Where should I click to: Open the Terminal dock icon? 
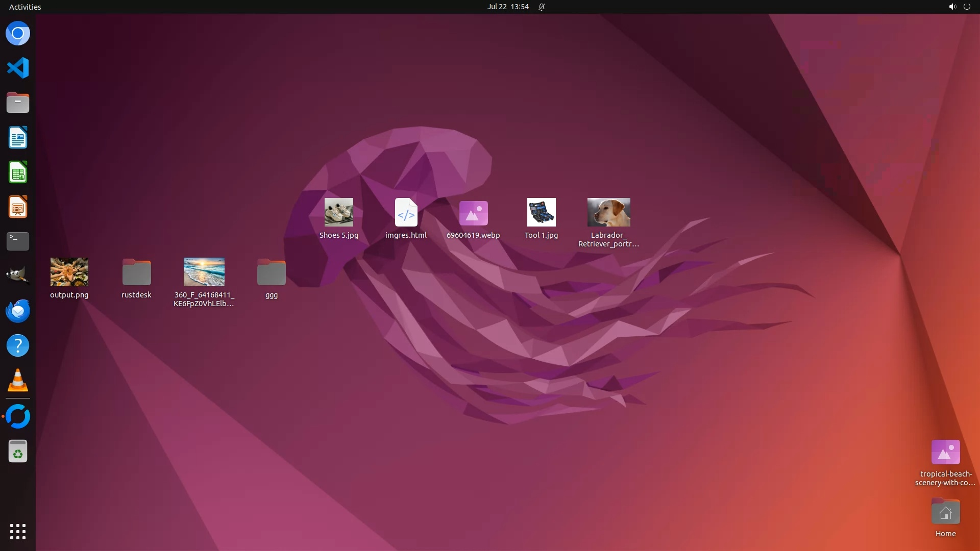click(x=18, y=241)
